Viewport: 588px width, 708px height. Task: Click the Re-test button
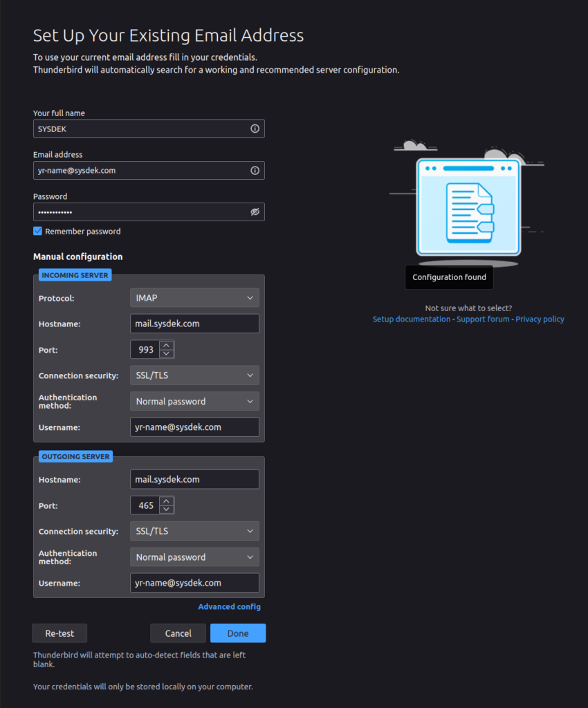[59, 633]
